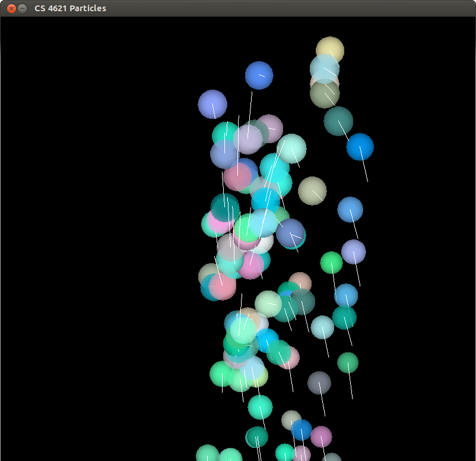Click the sky blue sphere right of the khaki one
The height and width of the screenshot is (461, 476).
pyautogui.click(x=350, y=210)
